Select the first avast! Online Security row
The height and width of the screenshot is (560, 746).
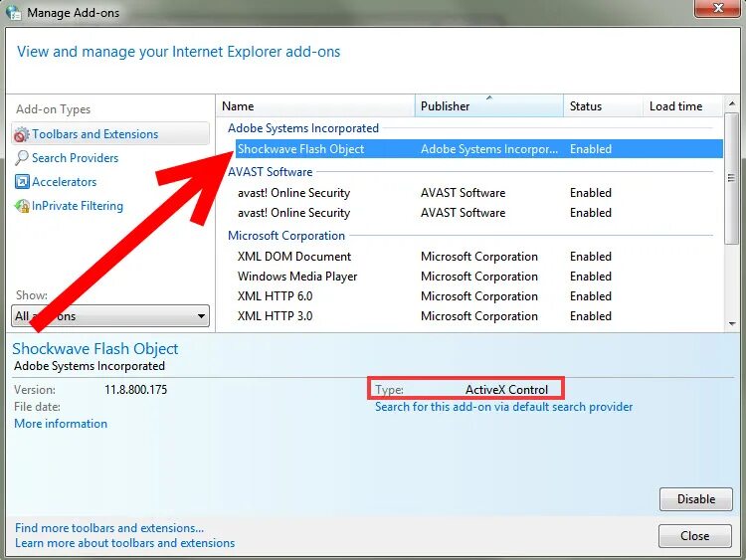479,193
